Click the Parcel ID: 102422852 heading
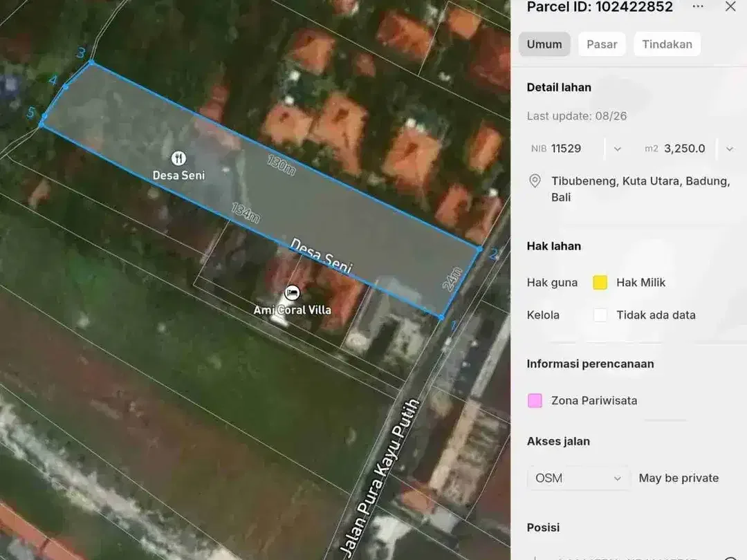This screenshot has width=747, height=560. (x=600, y=7)
